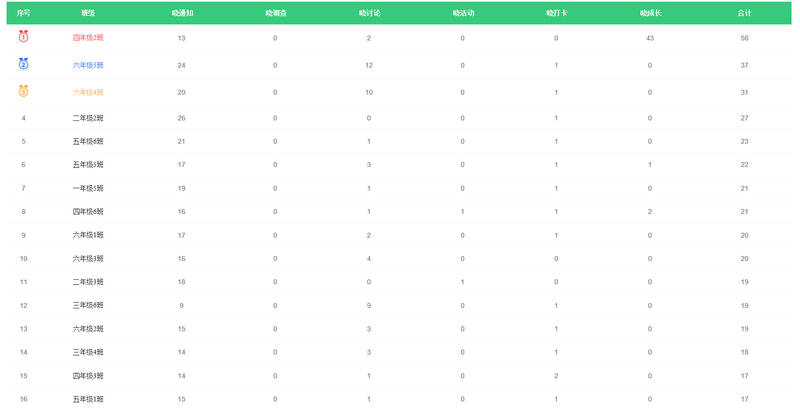Select the 晓活动 column header
This screenshot has width=800, height=408.
coord(463,13)
